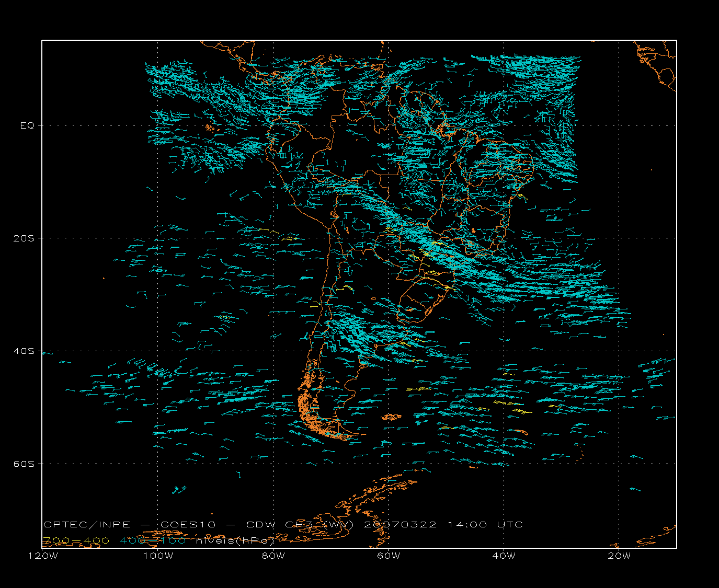Click the '20070322' date text
This screenshot has width=719, height=588.
point(400,525)
